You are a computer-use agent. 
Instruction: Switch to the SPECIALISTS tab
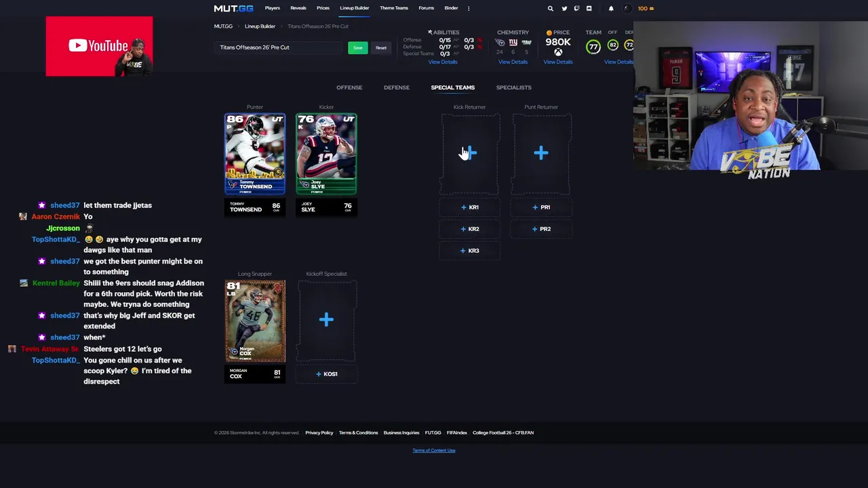[x=514, y=87]
